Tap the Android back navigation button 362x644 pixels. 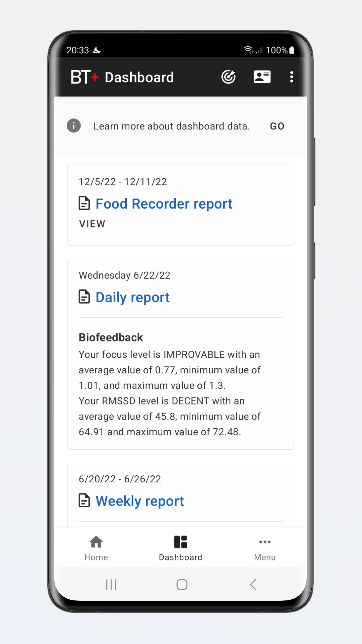coord(253,585)
